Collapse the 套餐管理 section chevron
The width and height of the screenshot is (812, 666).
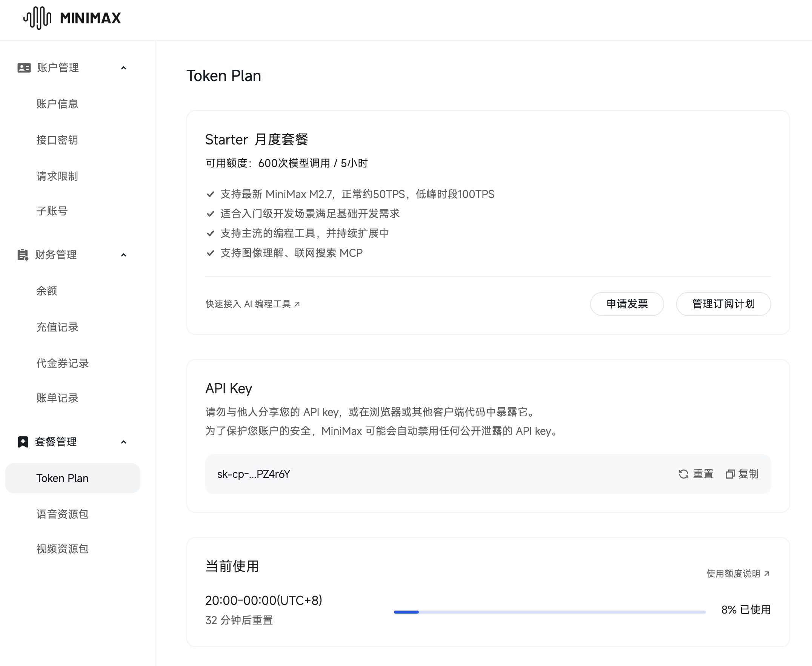point(123,442)
